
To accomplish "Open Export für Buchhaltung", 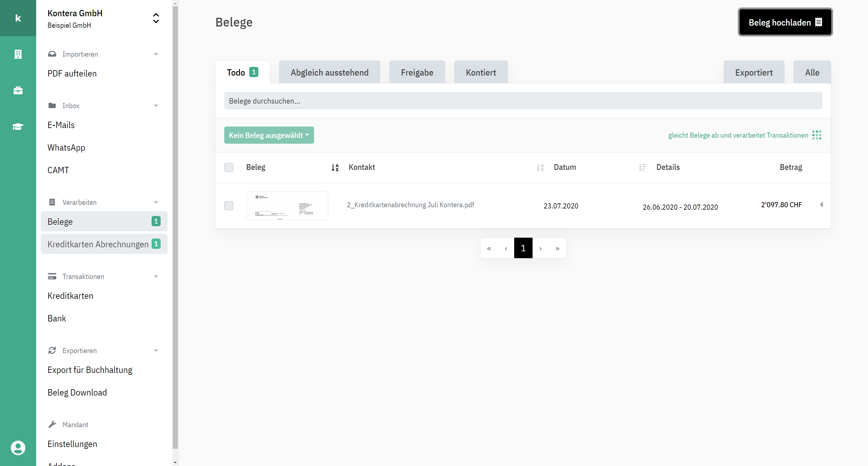I will pyautogui.click(x=90, y=370).
